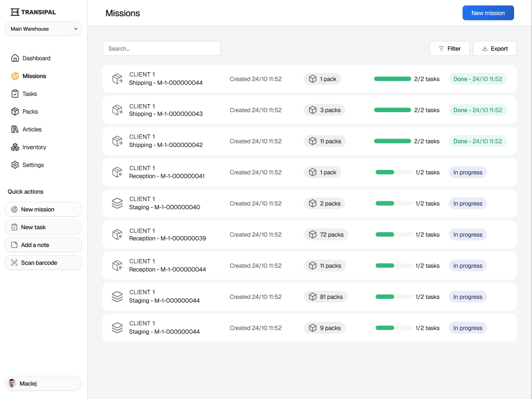This screenshot has width=532, height=399.
Task: Click the shipping icon on mission M-1-000000044
Action: [117, 79]
